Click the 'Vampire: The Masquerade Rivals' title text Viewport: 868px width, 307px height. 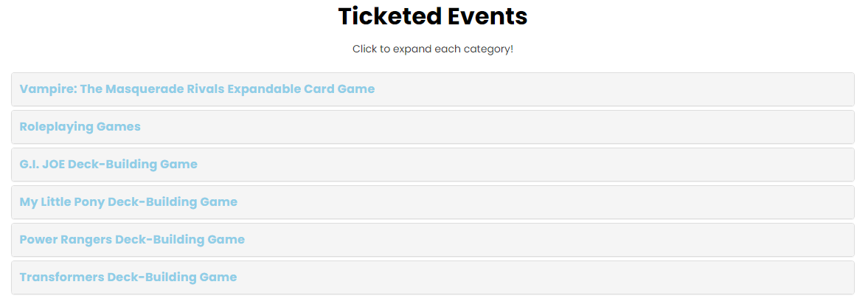(197, 89)
